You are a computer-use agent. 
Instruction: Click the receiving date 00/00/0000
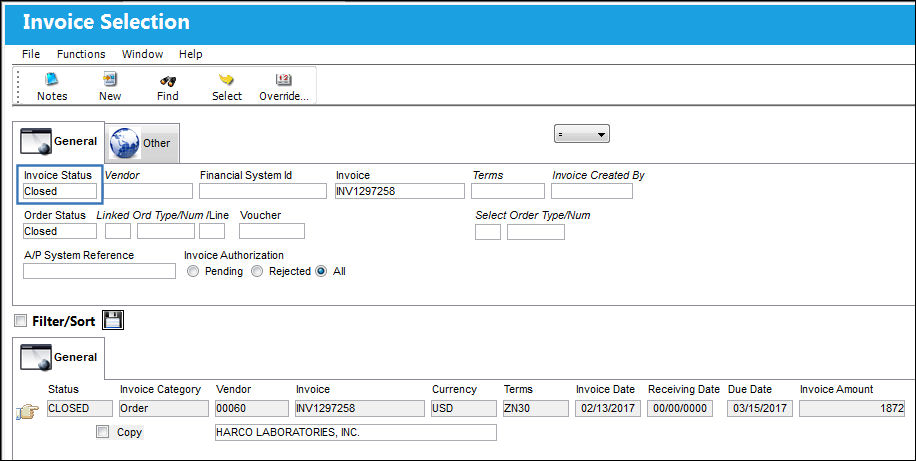coord(679,408)
